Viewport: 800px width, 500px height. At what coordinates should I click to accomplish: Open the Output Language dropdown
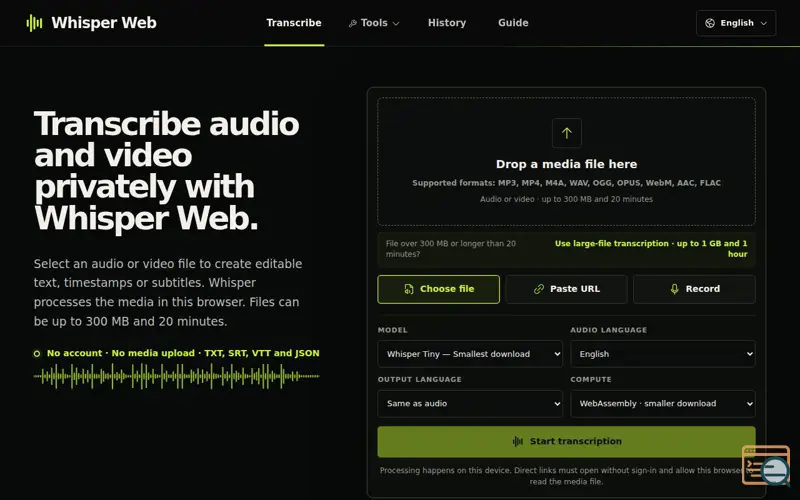[x=470, y=404]
